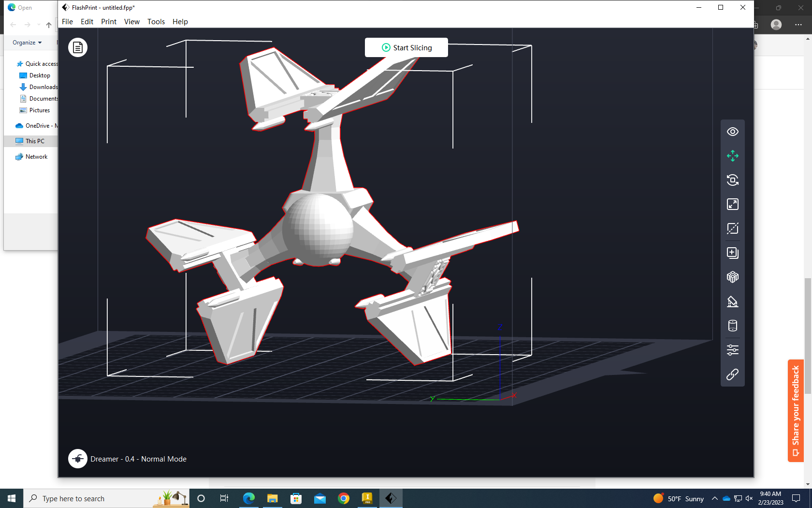
Task: Click Start Slicing button
Action: pyautogui.click(x=406, y=47)
